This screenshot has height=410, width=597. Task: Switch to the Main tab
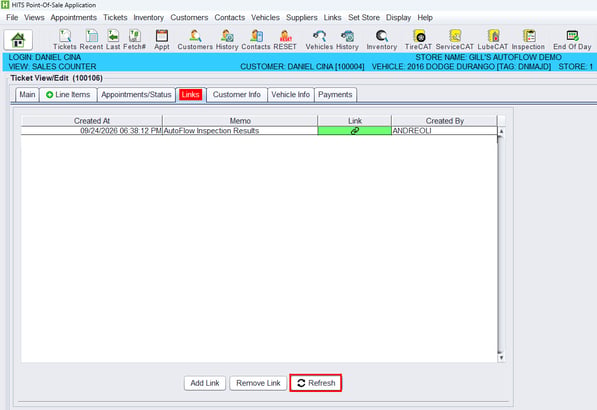tap(27, 94)
